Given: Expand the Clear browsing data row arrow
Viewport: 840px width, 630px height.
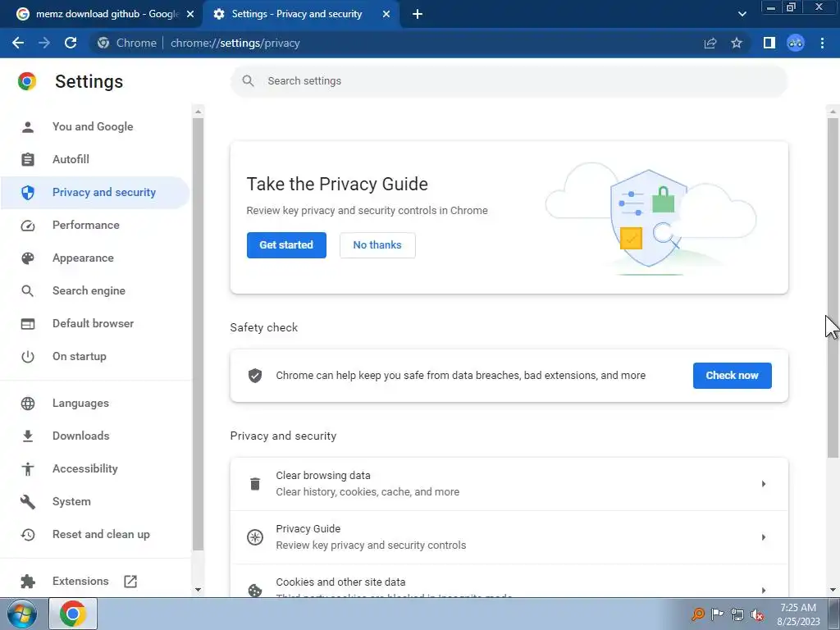Looking at the screenshot, I should click(764, 484).
